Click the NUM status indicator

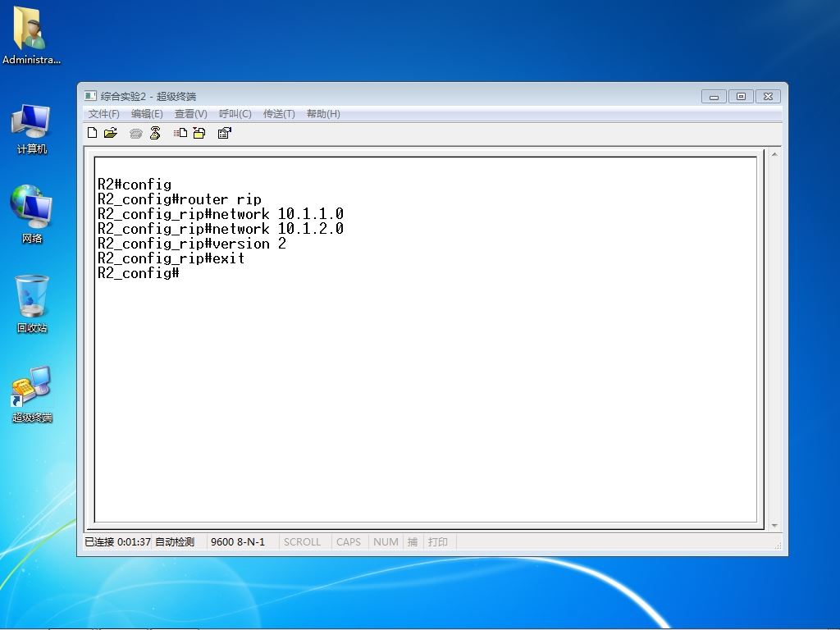tap(386, 541)
